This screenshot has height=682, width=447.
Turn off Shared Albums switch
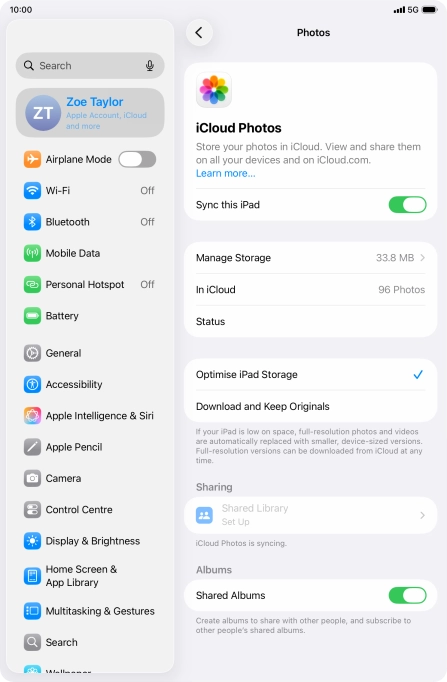pyautogui.click(x=407, y=595)
